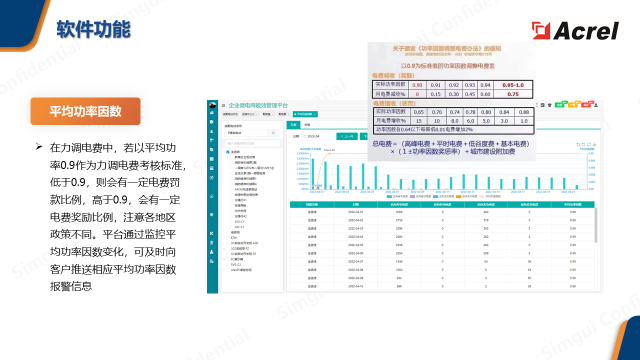Click the Acrel logo on the slide
The width and height of the screenshot is (640, 360).
tap(575, 31)
